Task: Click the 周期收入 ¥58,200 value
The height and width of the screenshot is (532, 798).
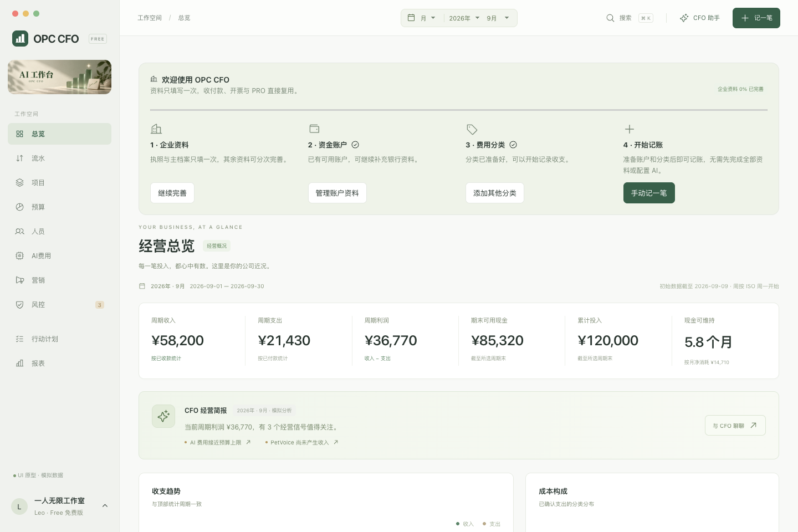Action: (x=177, y=340)
